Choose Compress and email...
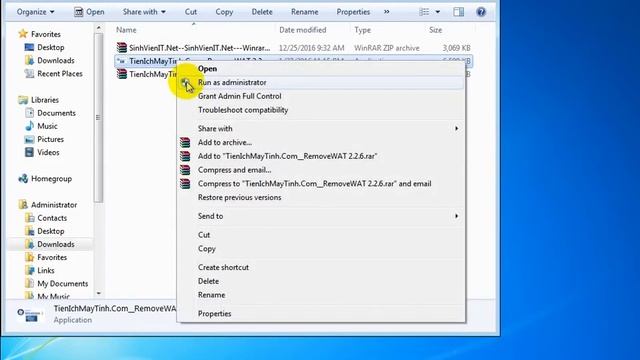640x360 pixels. (321, 170)
